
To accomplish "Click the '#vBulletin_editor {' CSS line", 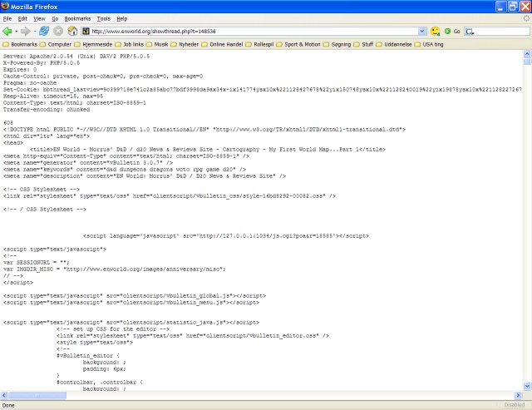I will [x=88, y=356].
